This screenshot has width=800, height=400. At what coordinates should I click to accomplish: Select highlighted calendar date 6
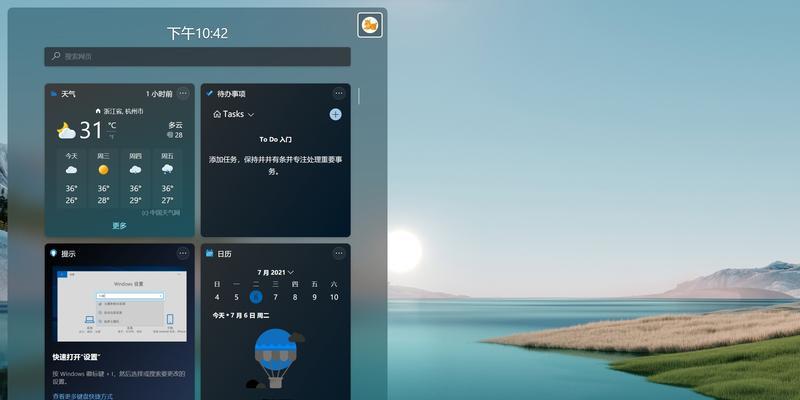(256, 297)
